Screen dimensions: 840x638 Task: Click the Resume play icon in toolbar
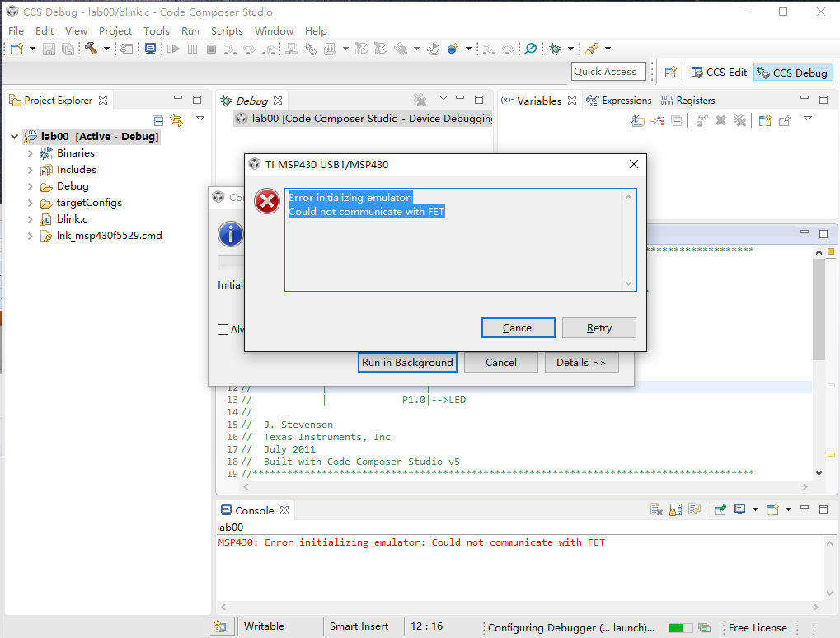[x=173, y=49]
